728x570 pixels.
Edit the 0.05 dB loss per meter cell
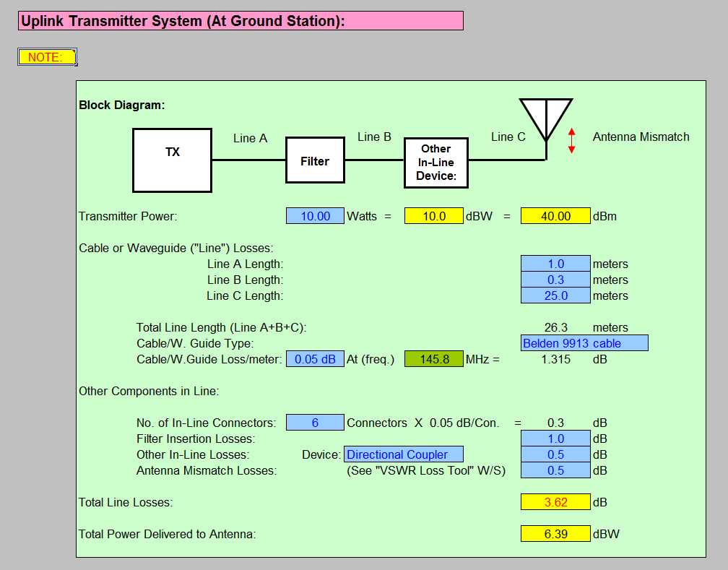pos(315,359)
